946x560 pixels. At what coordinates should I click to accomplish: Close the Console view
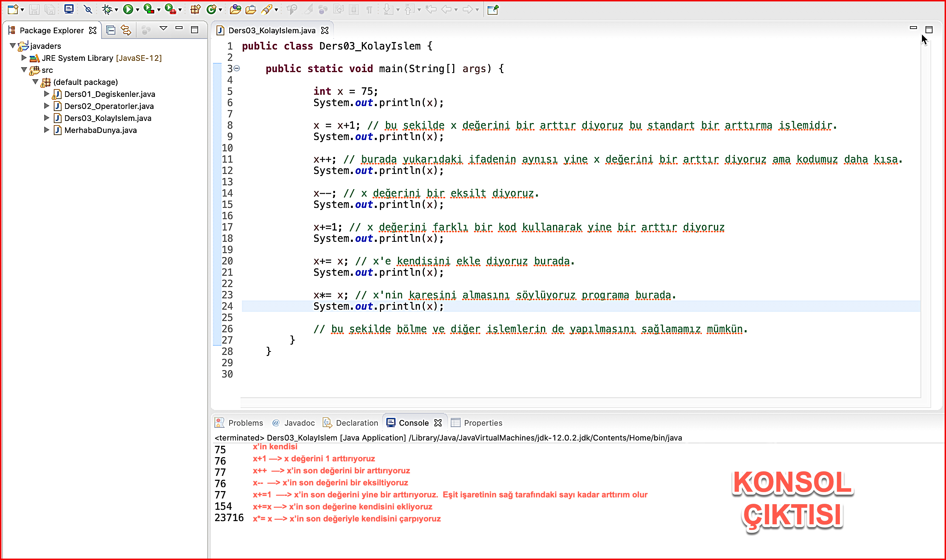[438, 422]
